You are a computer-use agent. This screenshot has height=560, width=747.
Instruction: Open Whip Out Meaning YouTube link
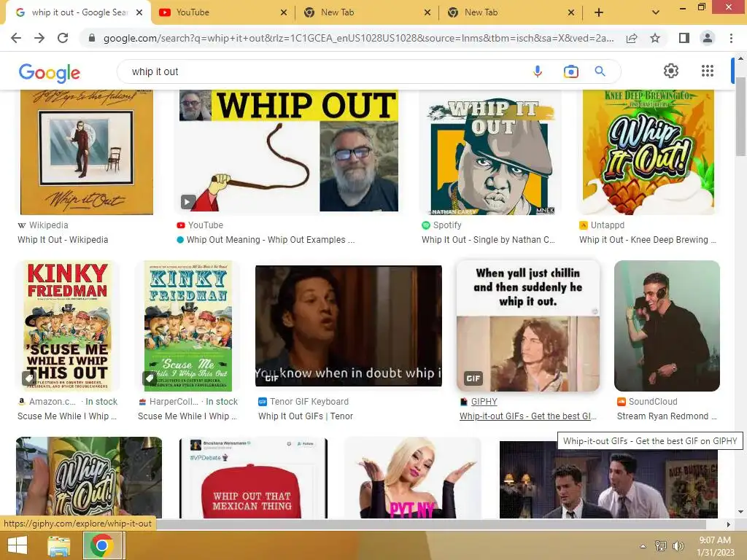click(x=271, y=239)
